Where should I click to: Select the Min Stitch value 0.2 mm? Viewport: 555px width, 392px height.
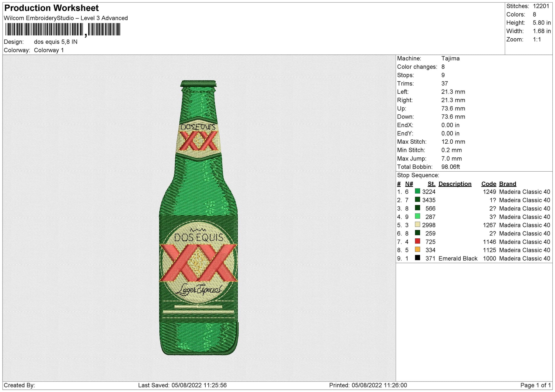pyautogui.click(x=452, y=150)
